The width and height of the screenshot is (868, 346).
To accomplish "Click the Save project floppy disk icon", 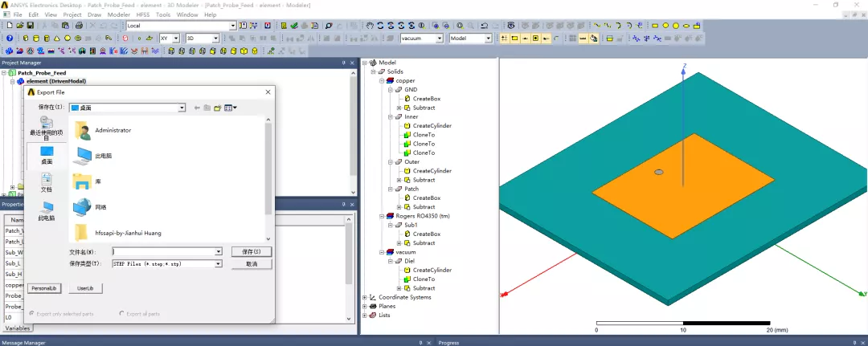I will pos(31,26).
